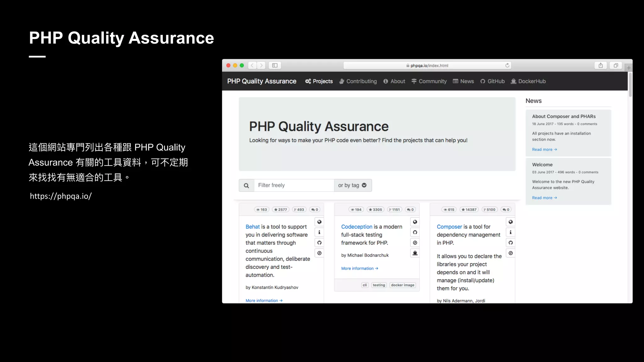This screenshot has width=644, height=362.
Task: Click the PHP Quality Assurance brand link
Action: [x=262, y=81]
